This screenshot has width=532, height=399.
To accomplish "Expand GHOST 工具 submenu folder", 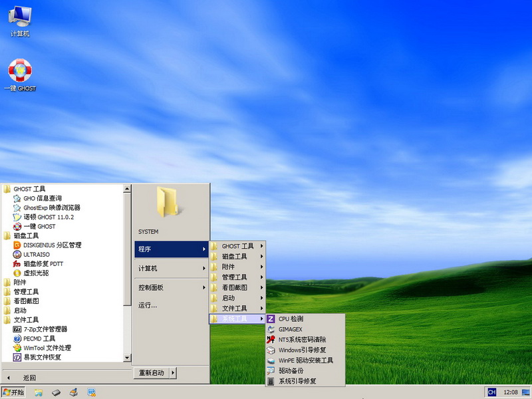I will click(237, 246).
